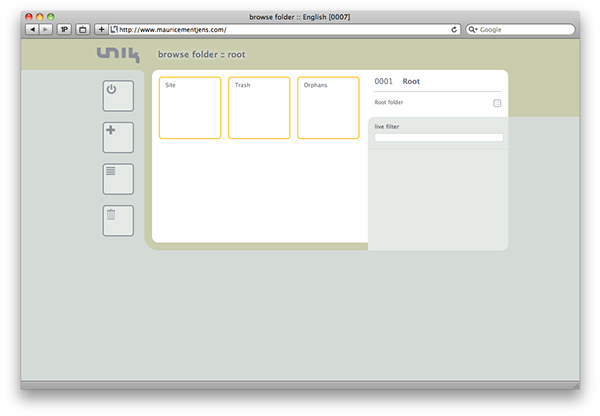The width and height of the screenshot is (600, 416).
Task: Click the plus (add new) sidebar button
Action: coord(118,137)
